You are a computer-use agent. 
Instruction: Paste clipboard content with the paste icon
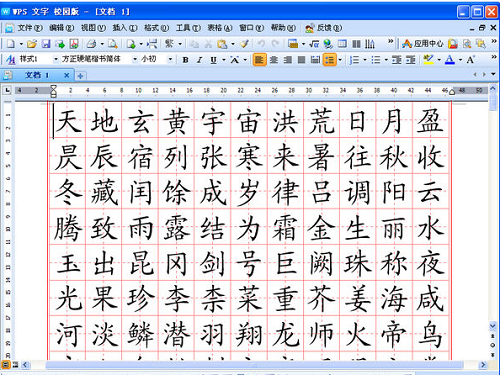pos(222,44)
